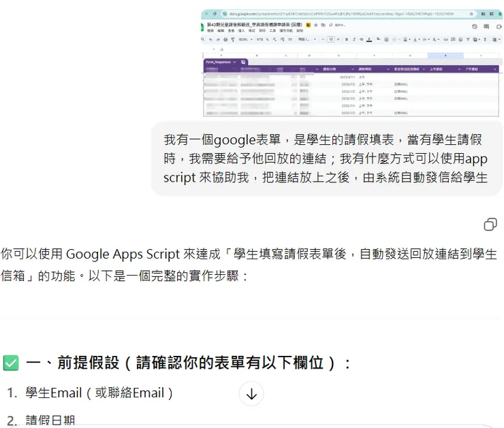Click list item 請假日期
504x428 pixels.
click(x=50, y=420)
